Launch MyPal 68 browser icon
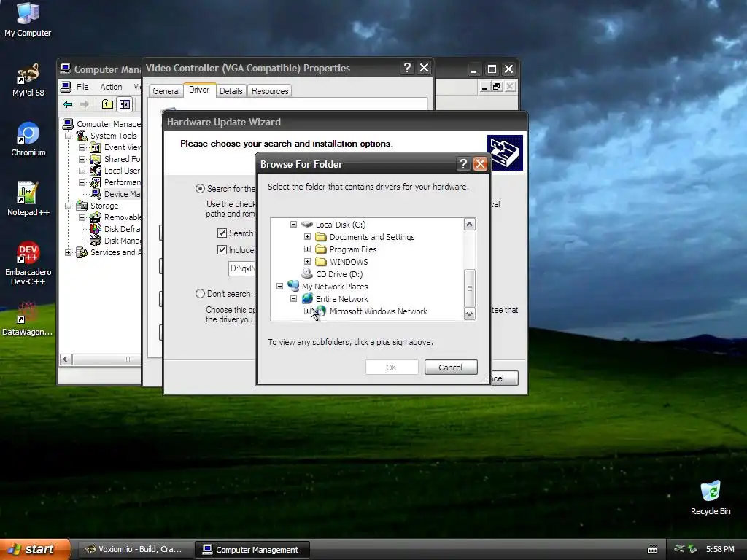Viewport: 747px width, 560px height. 28,80
